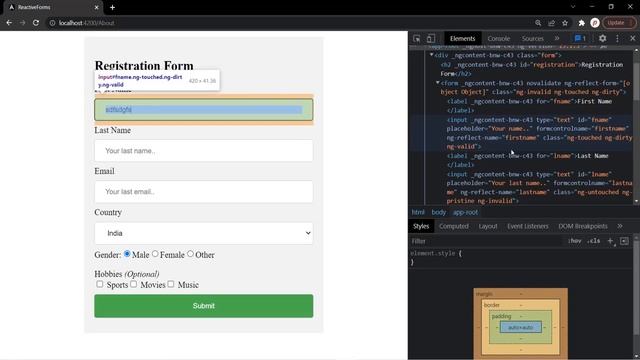Image resolution: width=640 pixels, height=360 pixels.
Task: Open the profile avatar icon
Action: click(595, 23)
